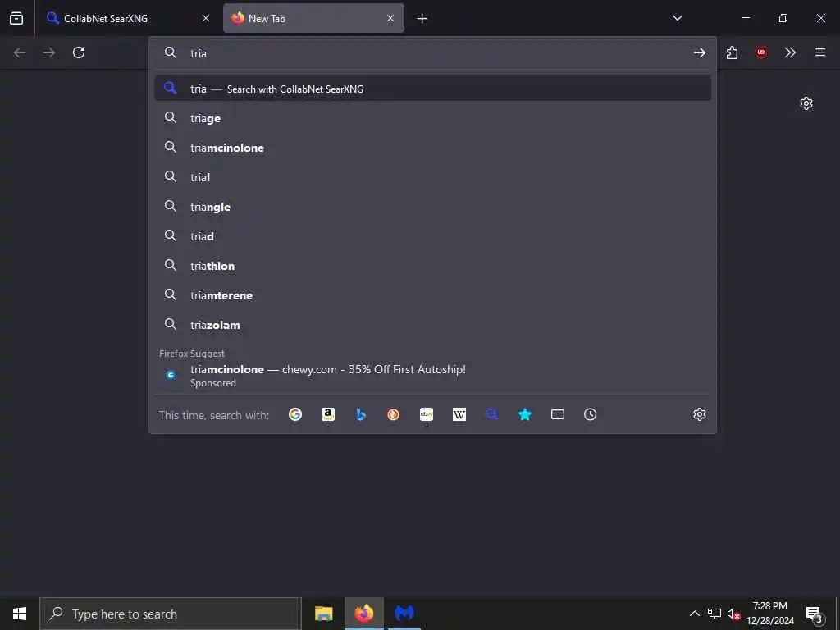The width and height of the screenshot is (840, 630).
Task: Open network status tray icon
Action: point(714,614)
